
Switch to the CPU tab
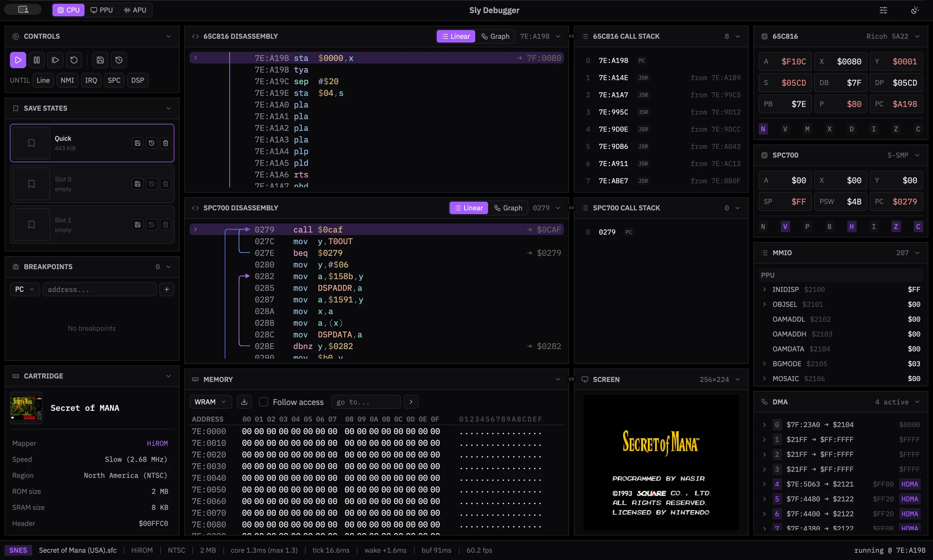click(x=68, y=10)
